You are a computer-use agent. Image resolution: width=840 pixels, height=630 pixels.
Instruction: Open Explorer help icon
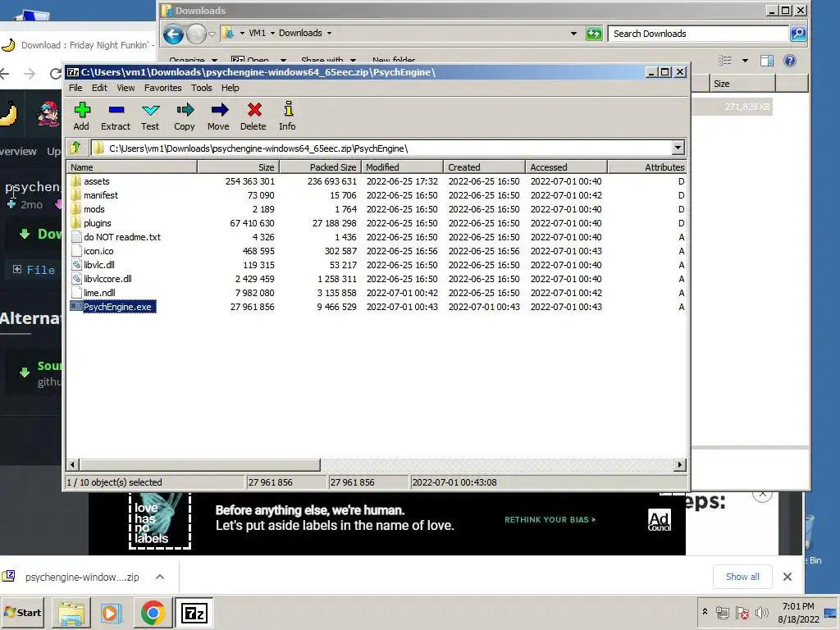point(790,61)
